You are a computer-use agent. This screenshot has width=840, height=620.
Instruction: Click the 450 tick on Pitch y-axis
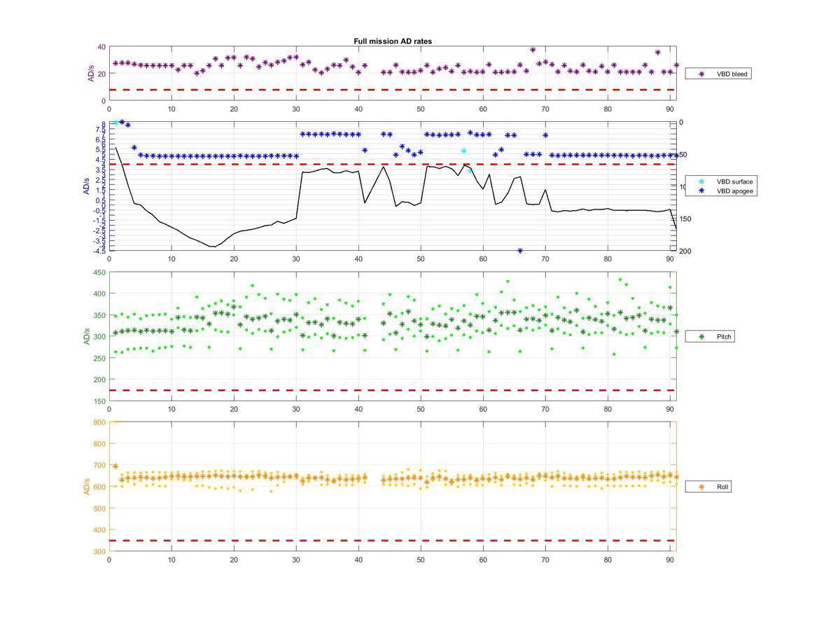[99, 273]
